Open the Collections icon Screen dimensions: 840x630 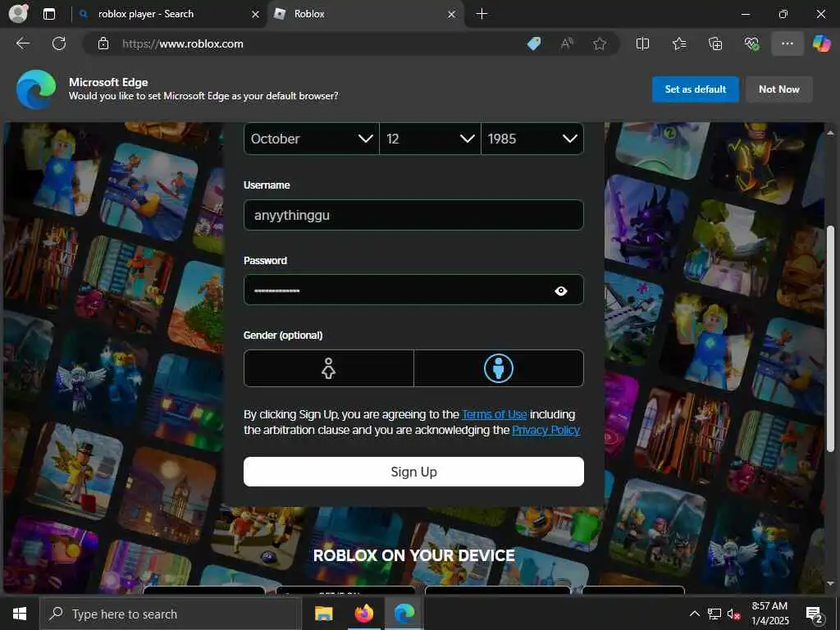715,43
